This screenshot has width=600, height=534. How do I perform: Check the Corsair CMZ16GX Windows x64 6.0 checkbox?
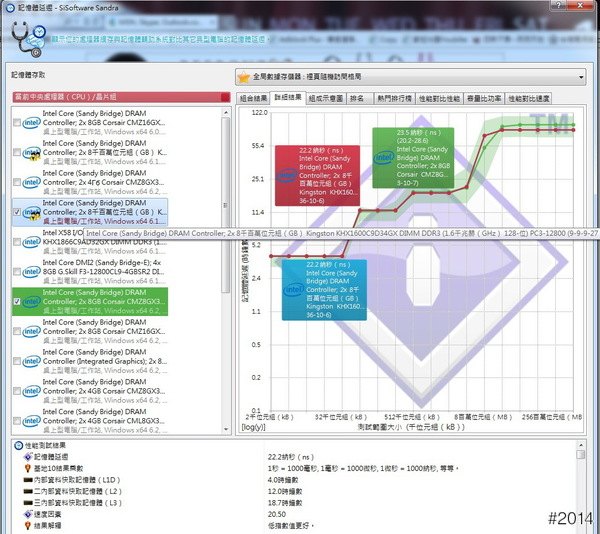[x=17, y=122]
